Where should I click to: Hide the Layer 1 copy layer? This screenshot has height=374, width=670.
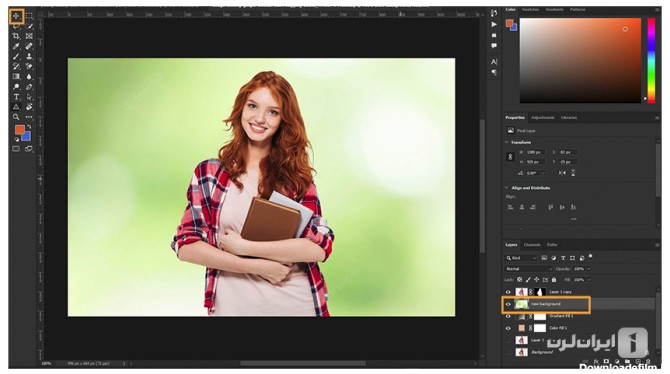coord(508,292)
